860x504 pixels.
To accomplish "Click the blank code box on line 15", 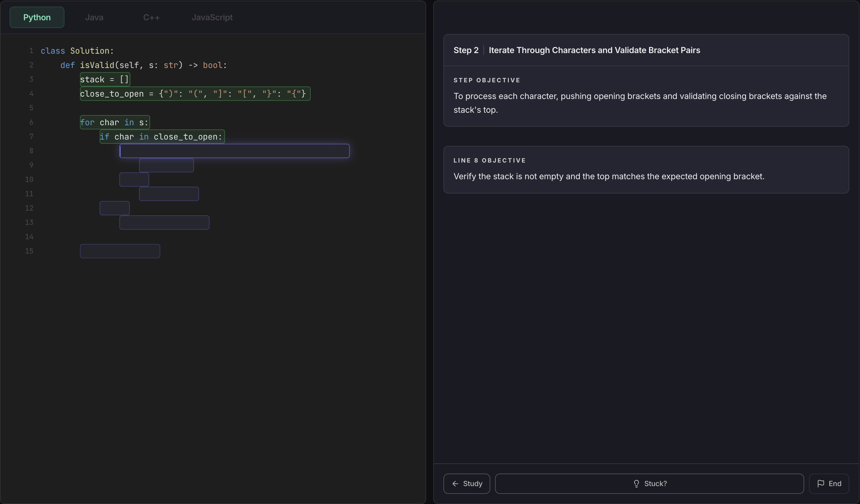I will coord(120,251).
